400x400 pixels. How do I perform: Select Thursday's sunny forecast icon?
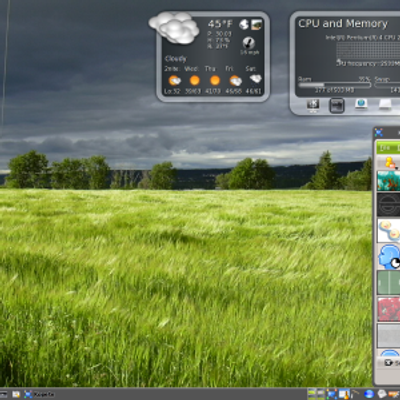click(215, 80)
